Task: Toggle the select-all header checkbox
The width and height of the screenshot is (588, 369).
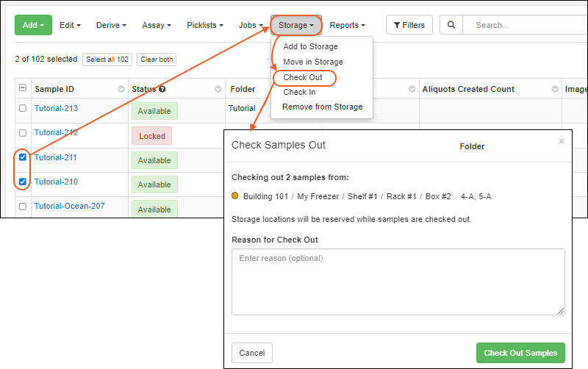Action: 23,88
